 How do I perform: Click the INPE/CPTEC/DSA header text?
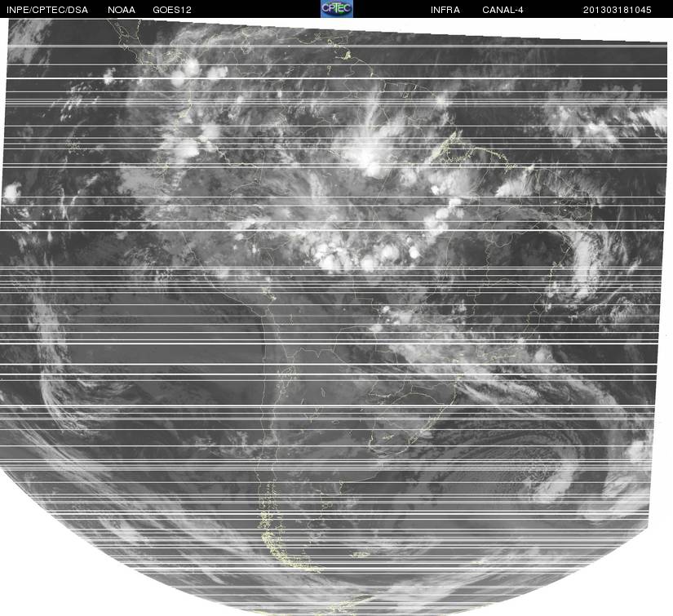tap(47, 10)
